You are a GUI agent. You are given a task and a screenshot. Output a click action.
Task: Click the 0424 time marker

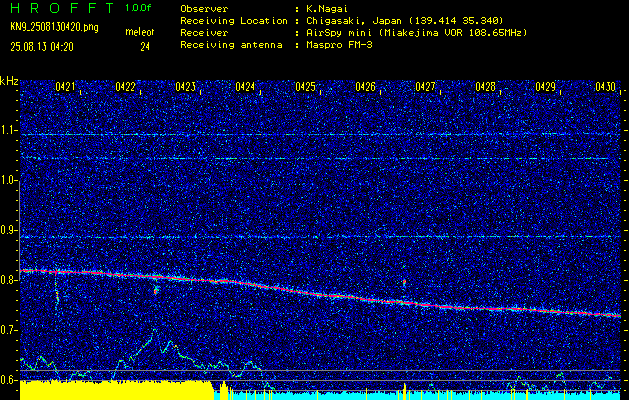coord(245,87)
